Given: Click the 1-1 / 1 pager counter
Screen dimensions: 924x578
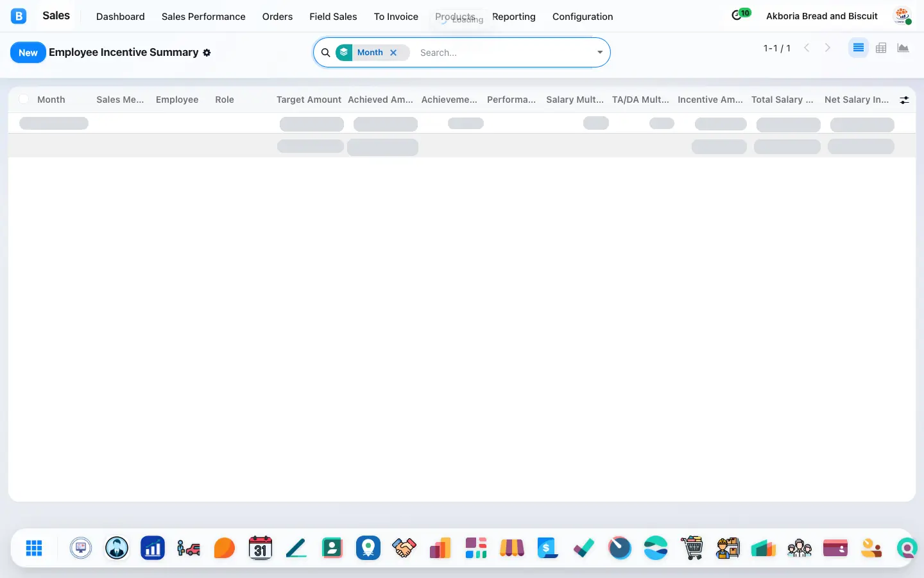Looking at the screenshot, I should [777, 48].
